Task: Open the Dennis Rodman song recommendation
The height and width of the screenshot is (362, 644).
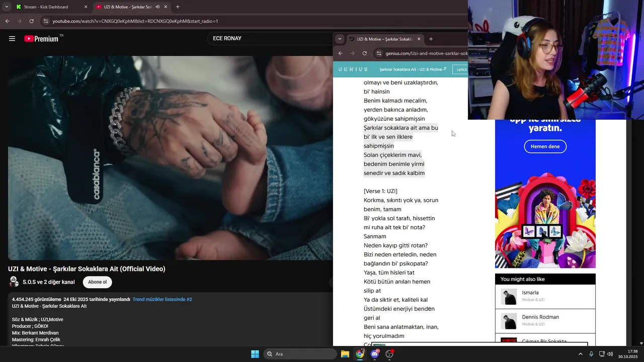Action: point(545,321)
